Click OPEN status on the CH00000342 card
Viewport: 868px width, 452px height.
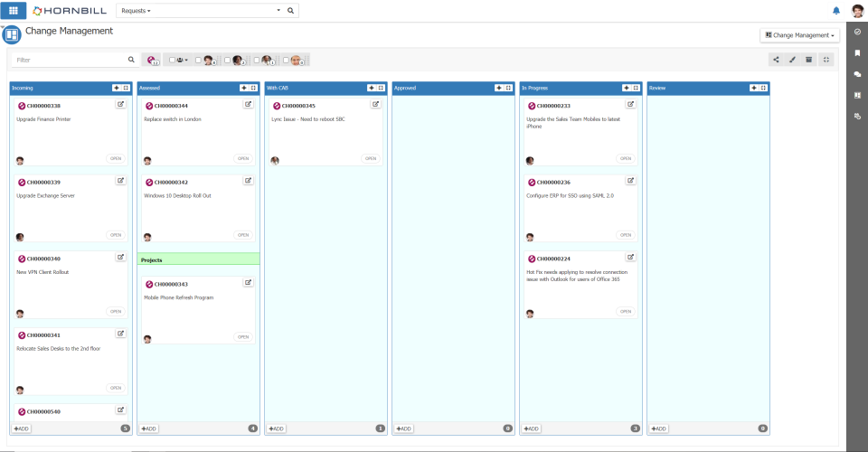tap(243, 235)
